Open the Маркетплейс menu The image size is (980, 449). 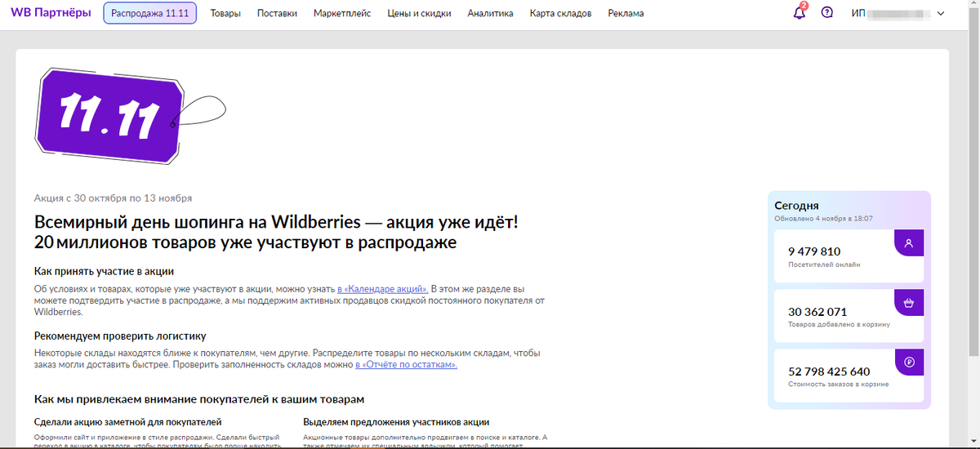pyautogui.click(x=342, y=13)
